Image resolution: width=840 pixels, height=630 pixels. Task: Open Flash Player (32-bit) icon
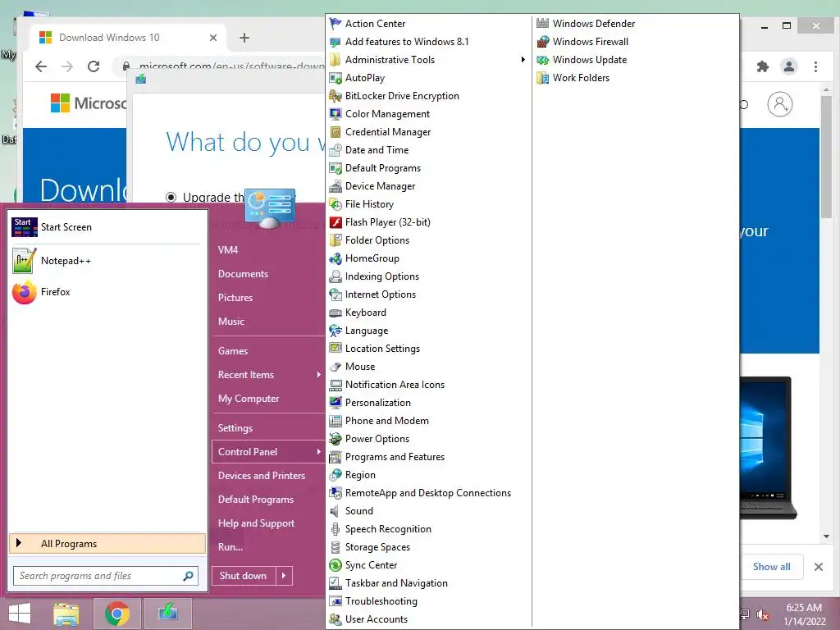pyautogui.click(x=336, y=222)
